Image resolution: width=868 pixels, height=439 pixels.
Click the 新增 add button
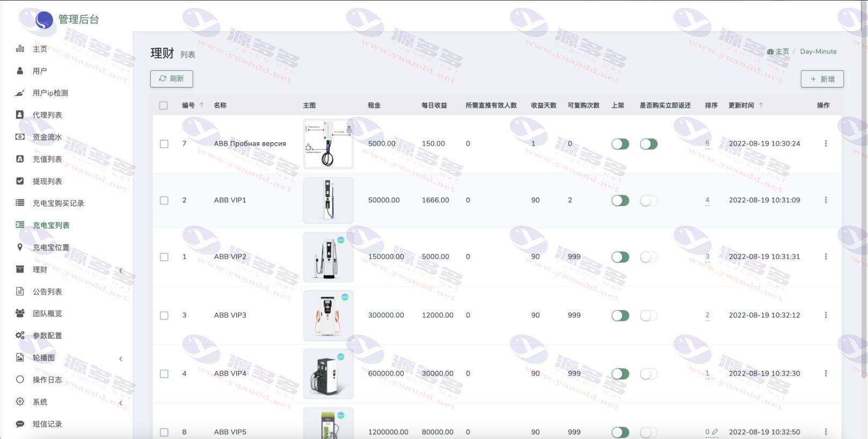pos(822,79)
